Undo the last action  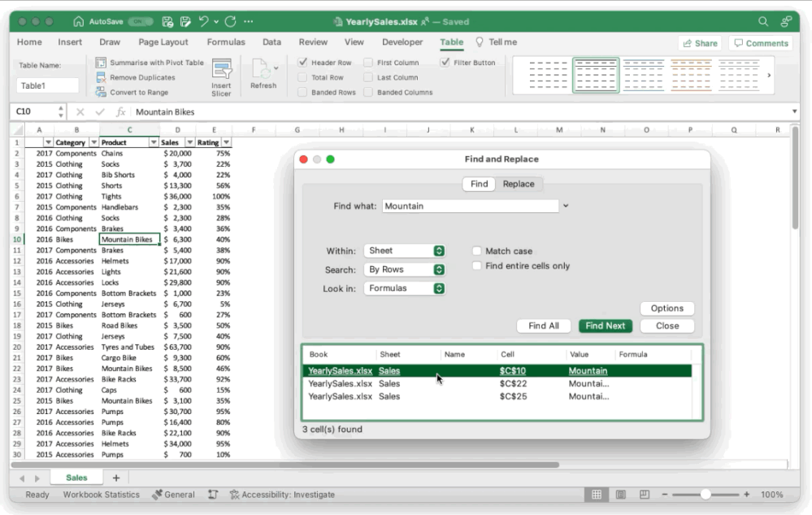(203, 21)
